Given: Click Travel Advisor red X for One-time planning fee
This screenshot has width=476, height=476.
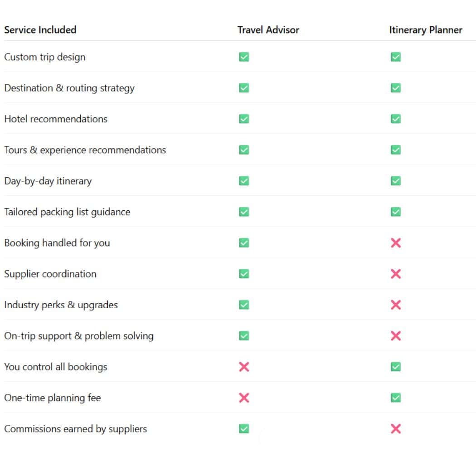Looking at the screenshot, I should click(x=244, y=398).
